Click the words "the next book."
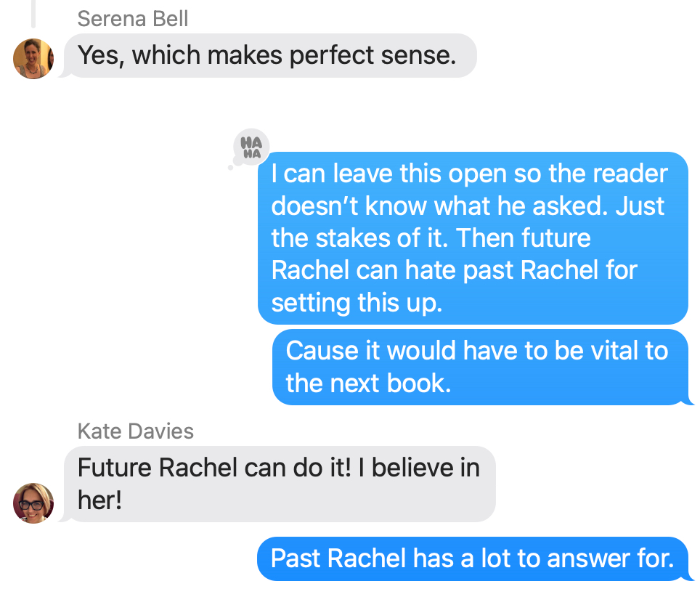700x597 pixels. pyautogui.click(x=368, y=383)
